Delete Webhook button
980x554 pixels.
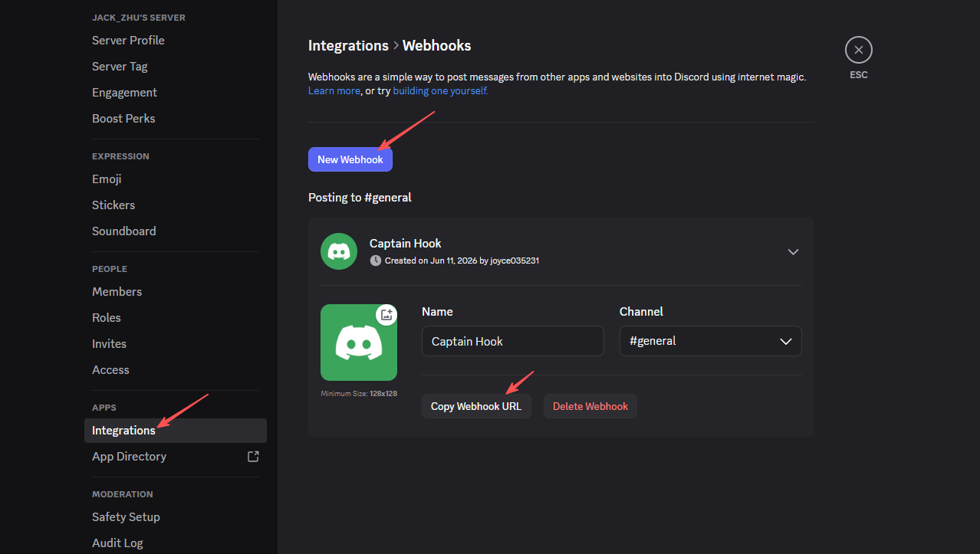[x=590, y=406]
